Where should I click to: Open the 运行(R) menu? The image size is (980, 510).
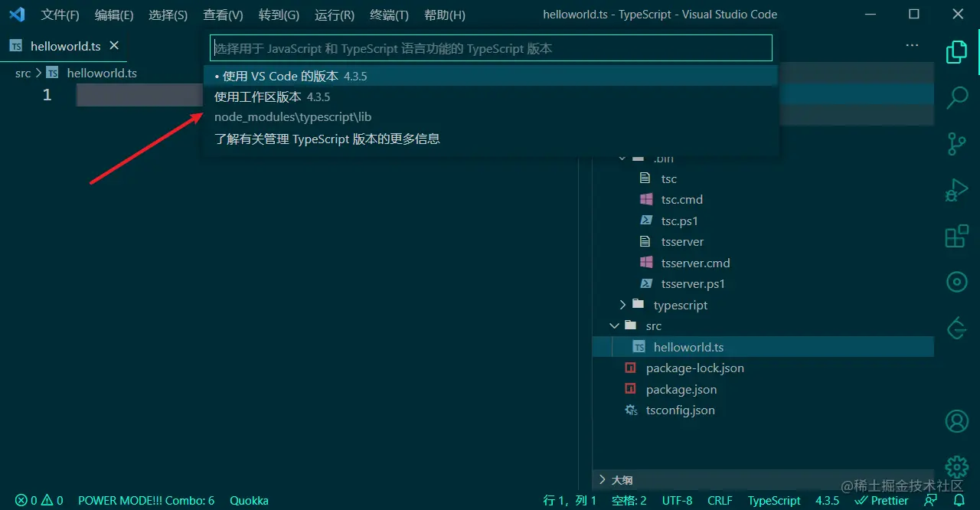point(335,15)
